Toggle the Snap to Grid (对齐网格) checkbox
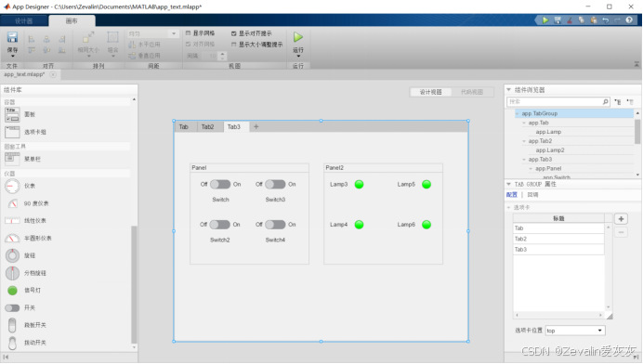This screenshot has width=643, height=364. [189, 44]
